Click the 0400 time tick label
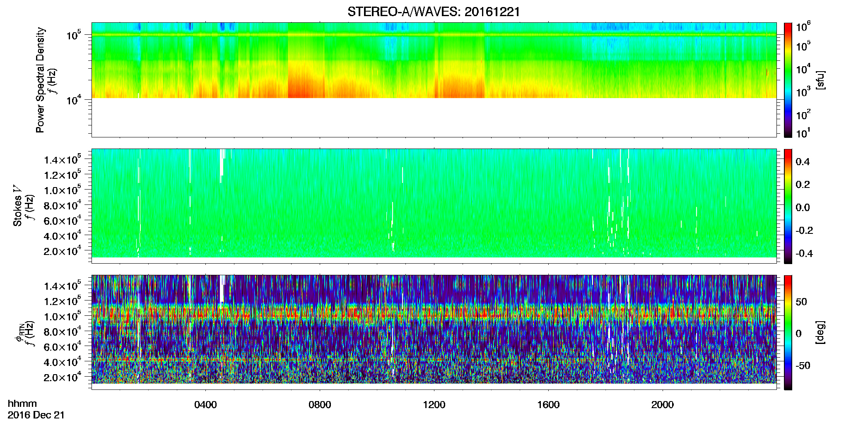Image resolution: width=868 pixels, height=447 pixels. [205, 405]
